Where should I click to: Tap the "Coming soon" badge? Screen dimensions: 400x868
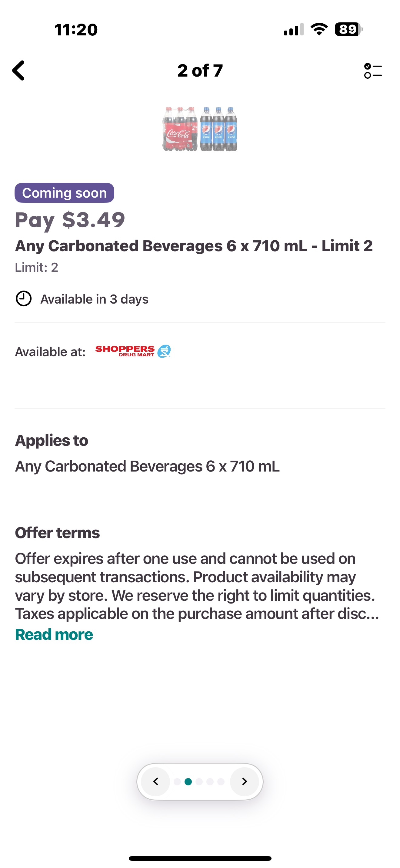click(64, 193)
